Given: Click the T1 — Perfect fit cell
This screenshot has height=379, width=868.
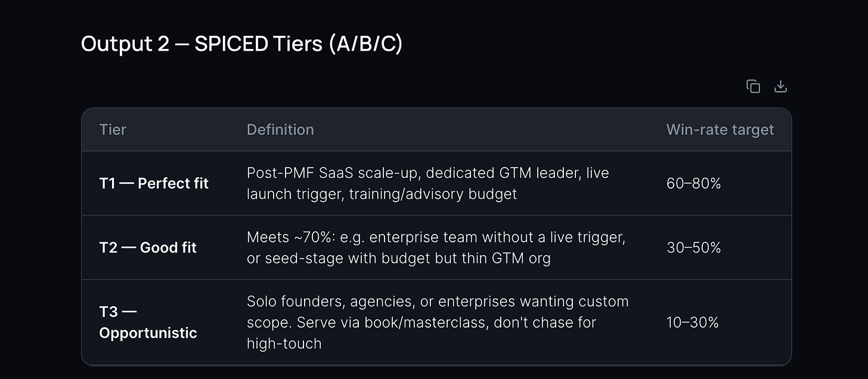Looking at the screenshot, I should 154,183.
